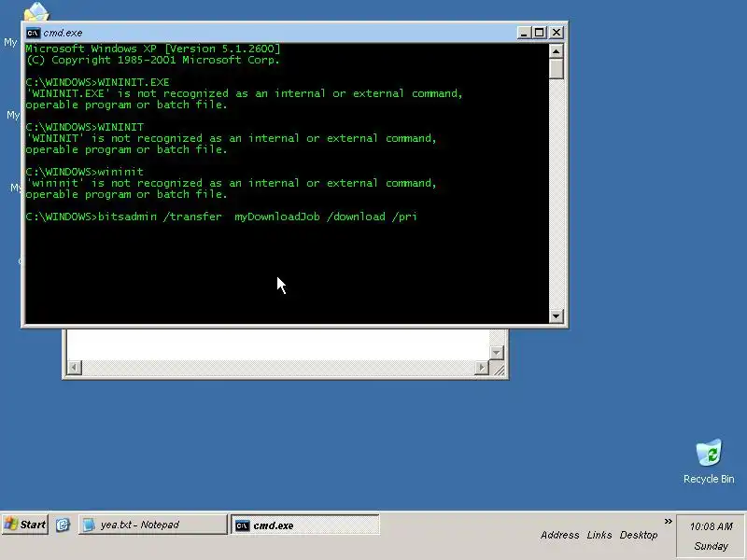Open the cmd.exe title bar system icon

[33, 33]
